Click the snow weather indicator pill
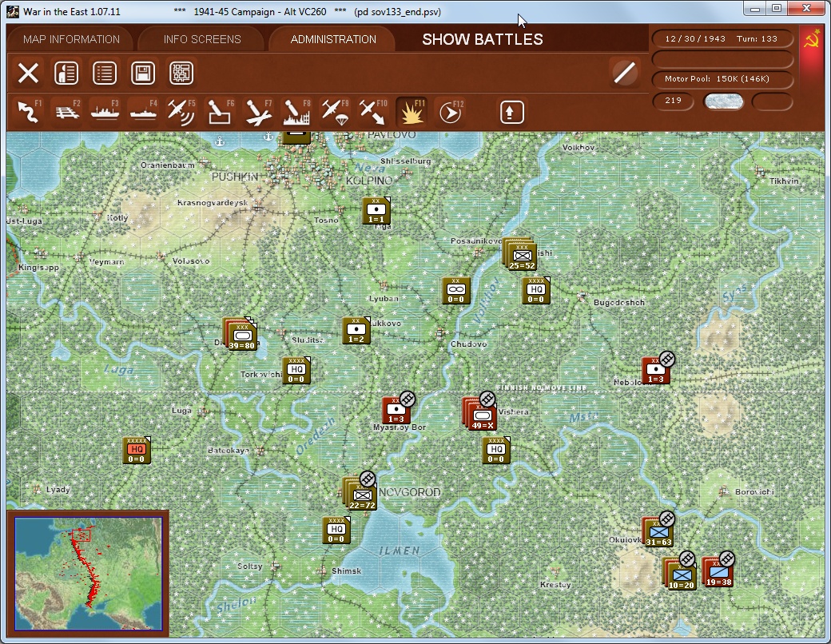 click(723, 101)
